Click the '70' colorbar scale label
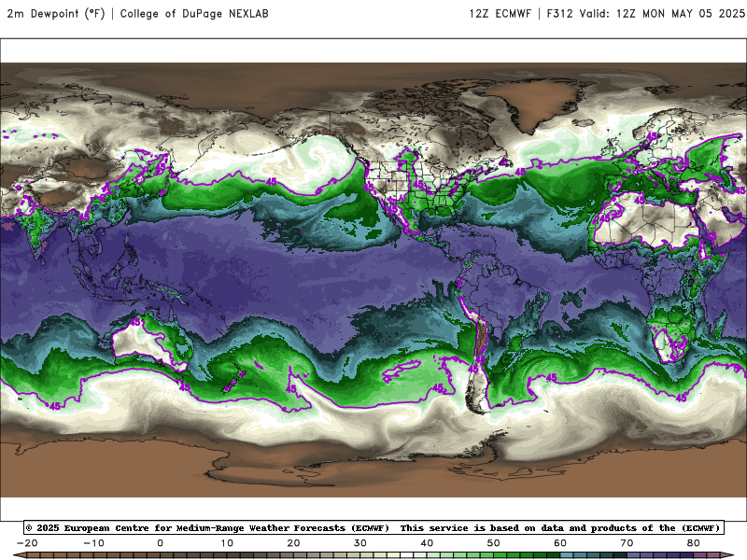Screen dimensions: 747x560 (x=627, y=543)
